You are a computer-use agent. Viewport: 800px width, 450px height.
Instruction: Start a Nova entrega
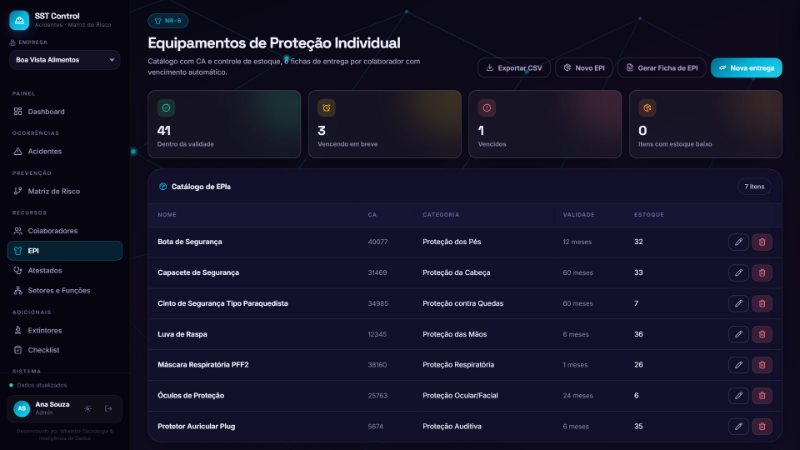click(746, 68)
